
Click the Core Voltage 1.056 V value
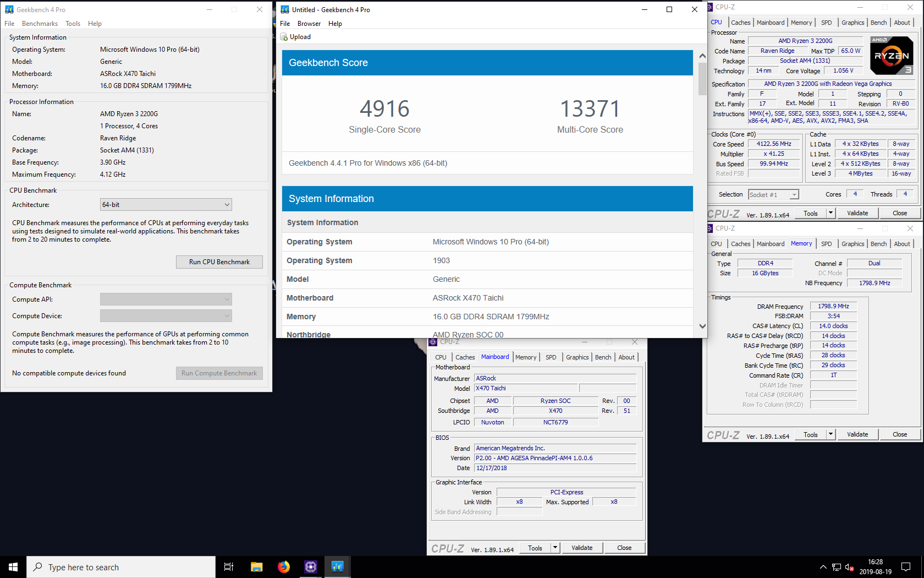843,70
